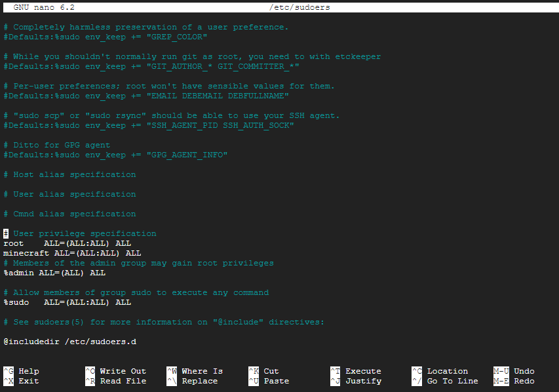Click the ^G Help shortcut
Screen dimensions: 559x392
click(21, 371)
